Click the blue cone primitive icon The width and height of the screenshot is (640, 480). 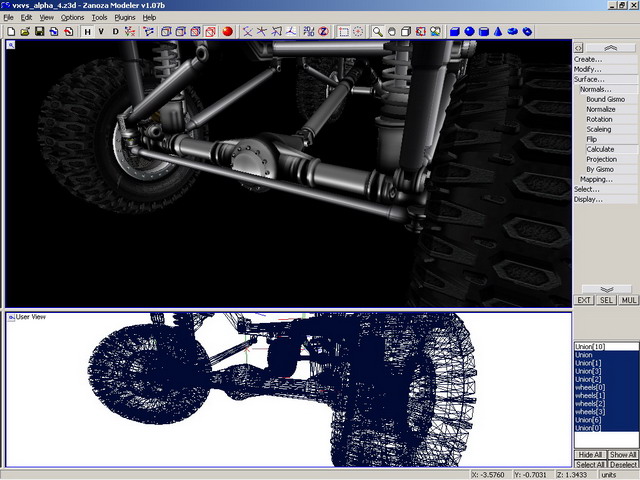point(497,31)
